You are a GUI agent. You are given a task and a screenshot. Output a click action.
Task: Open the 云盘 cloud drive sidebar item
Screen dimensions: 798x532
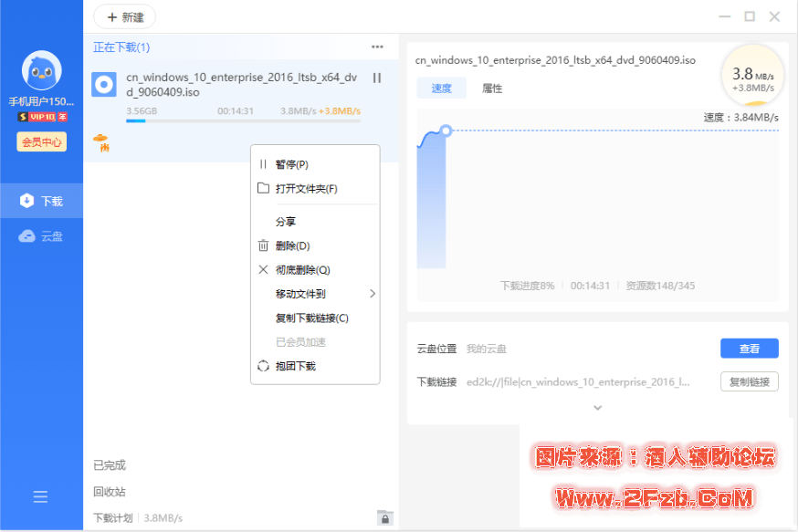click(x=42, y=236)
